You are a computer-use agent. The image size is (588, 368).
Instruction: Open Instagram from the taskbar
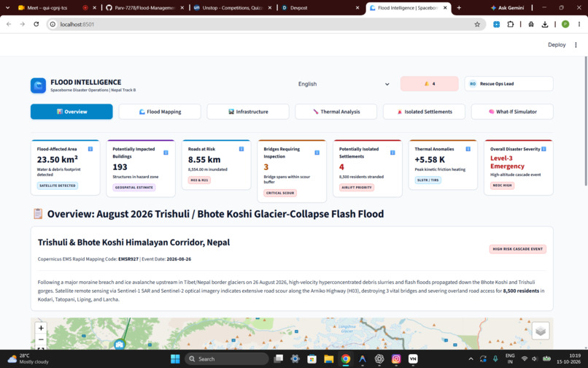point(396,359)
